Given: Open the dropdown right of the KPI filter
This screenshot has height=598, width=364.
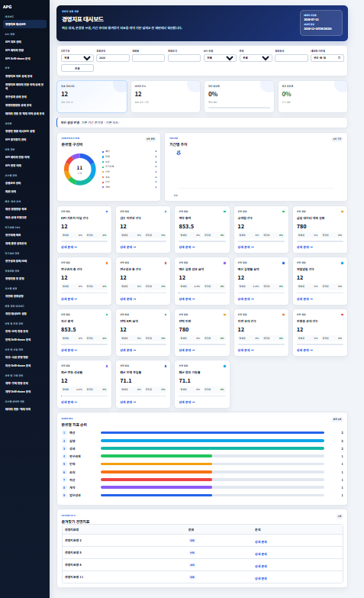Looking at the screenshot, I should [256, 58].
